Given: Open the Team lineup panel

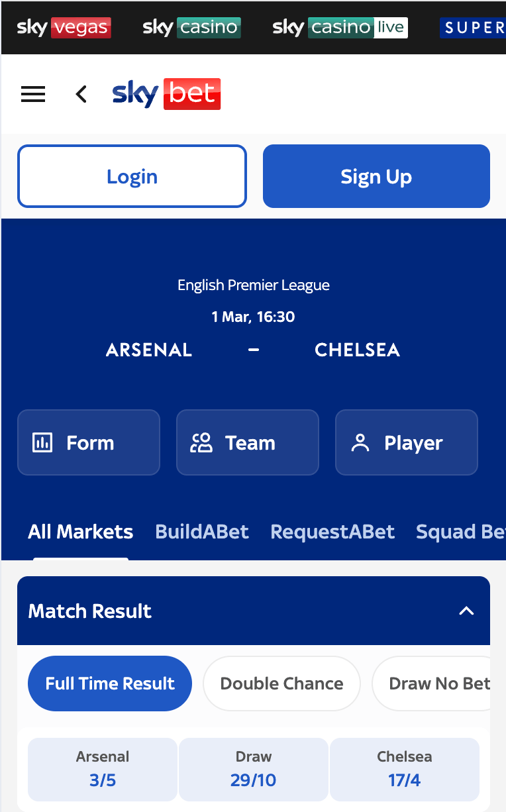Looking at the screenshot, I should [248, 442].
